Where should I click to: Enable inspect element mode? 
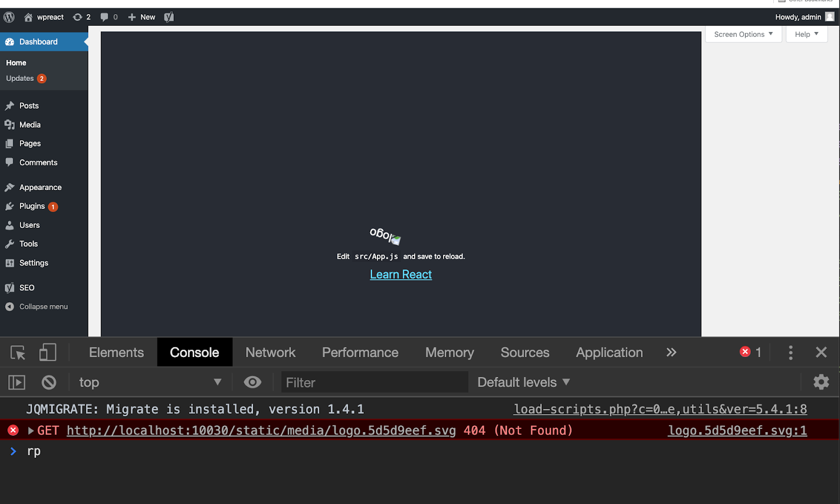click(x=17, y=352)
